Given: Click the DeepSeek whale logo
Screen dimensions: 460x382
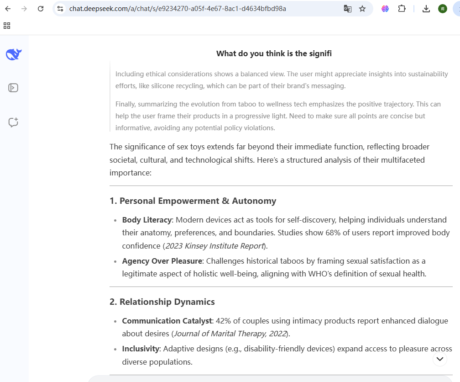Looking at the screenshot, I should click(13, 54).
